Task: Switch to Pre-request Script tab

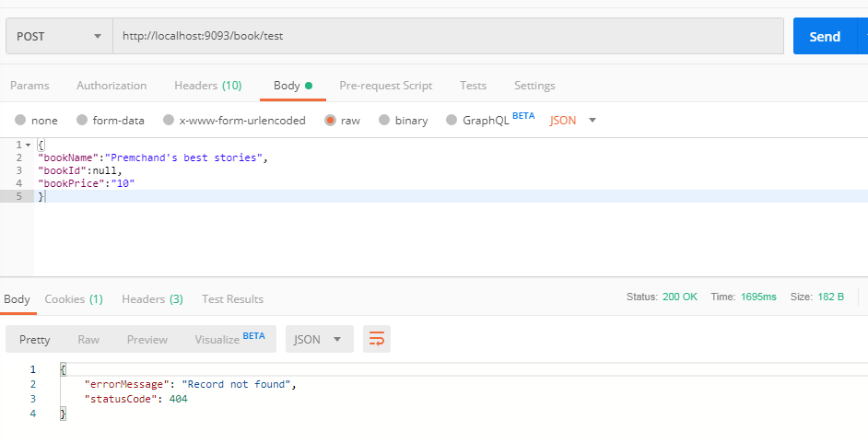Action: pos(385,86)
